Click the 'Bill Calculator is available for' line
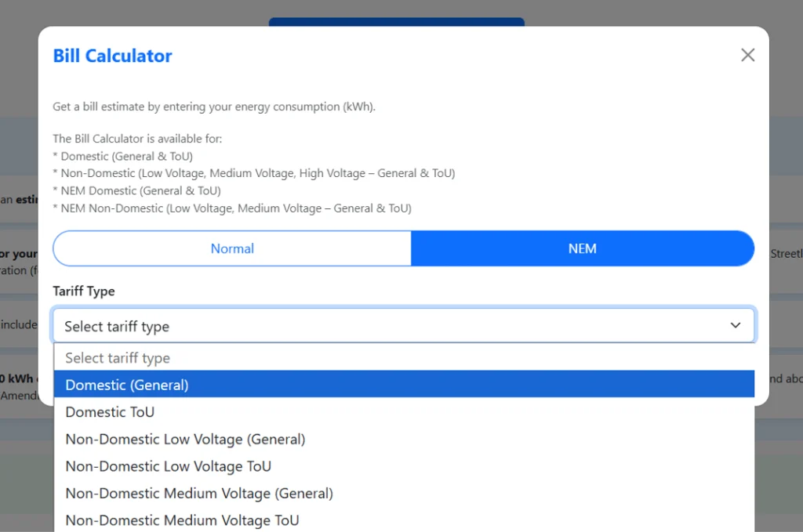Screen dimensions: 803x532 click(x=137, y=139)
